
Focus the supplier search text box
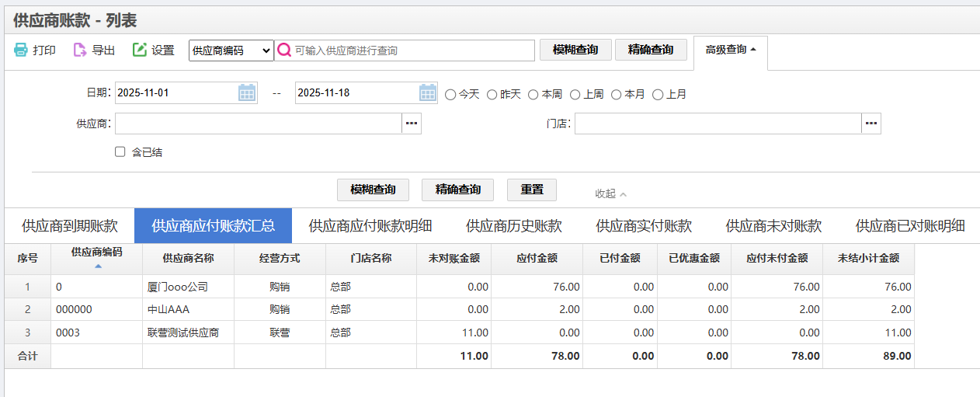pos(412,50)
